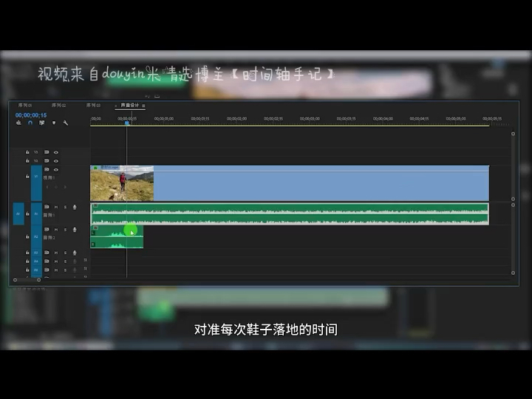Select the footstep audio clip on A2
This screenshot has height=399, width=532.
(x=117, y=237)
